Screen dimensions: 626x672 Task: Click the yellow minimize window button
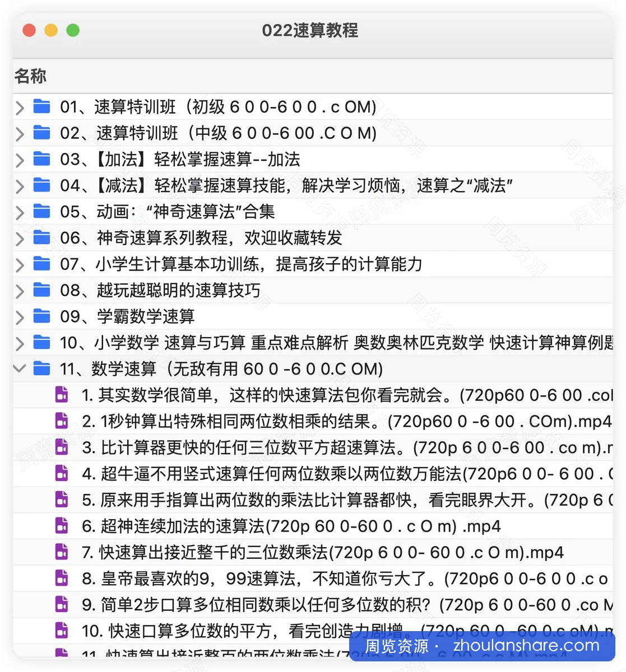51,30
